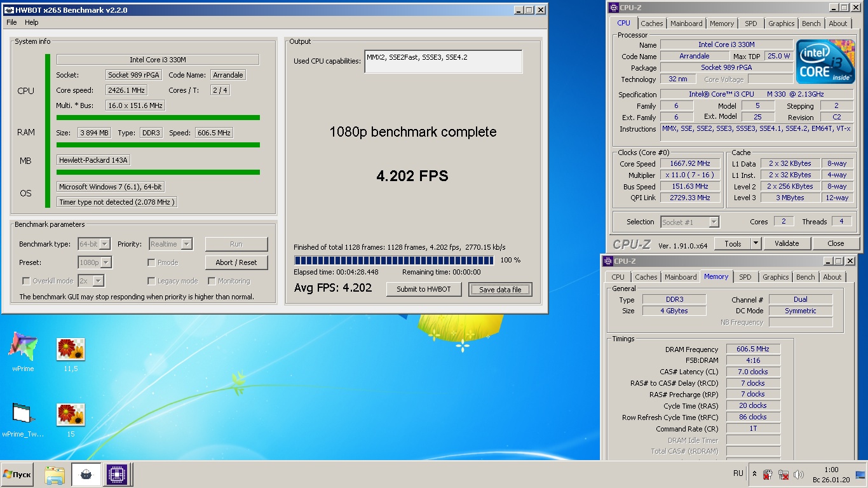This screenshot has width=868, height=488.
Task: Click the Core Speed 1667.92 MHz value
Action: (x=690, y=164)
